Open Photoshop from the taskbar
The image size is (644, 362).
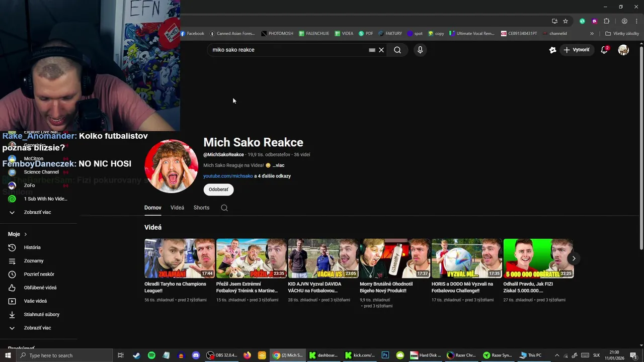click(385, 355)
